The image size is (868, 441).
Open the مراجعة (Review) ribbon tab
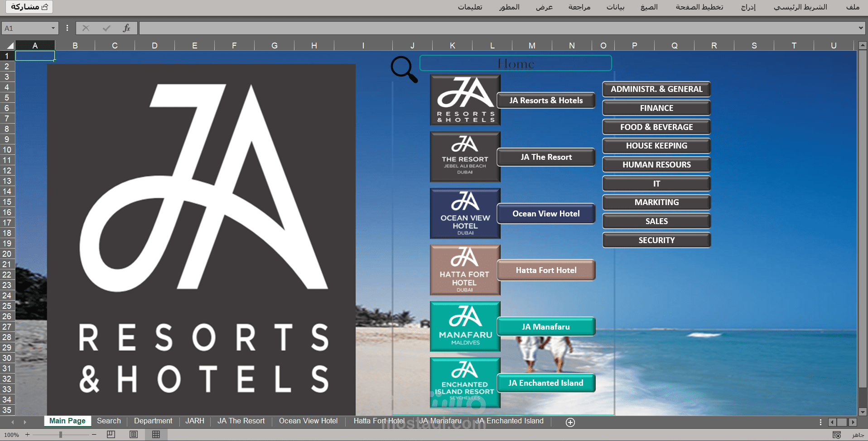click(x=579, y=7)
